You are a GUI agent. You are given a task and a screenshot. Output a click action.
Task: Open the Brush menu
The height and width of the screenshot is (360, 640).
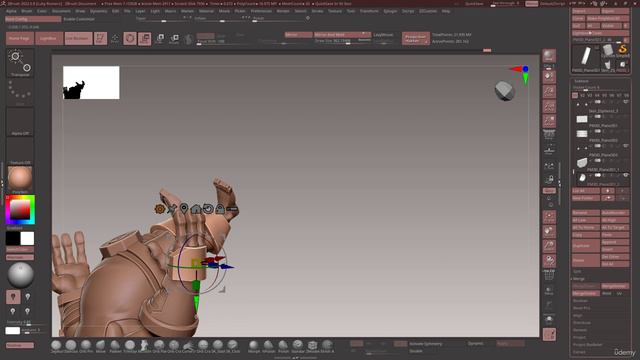(x=27, y=11)
